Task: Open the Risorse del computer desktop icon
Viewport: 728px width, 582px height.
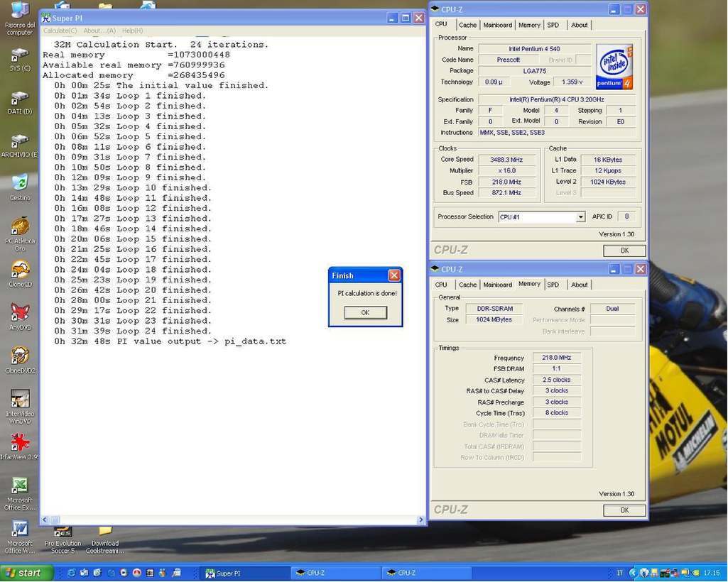Action: [x=19, y=11]
